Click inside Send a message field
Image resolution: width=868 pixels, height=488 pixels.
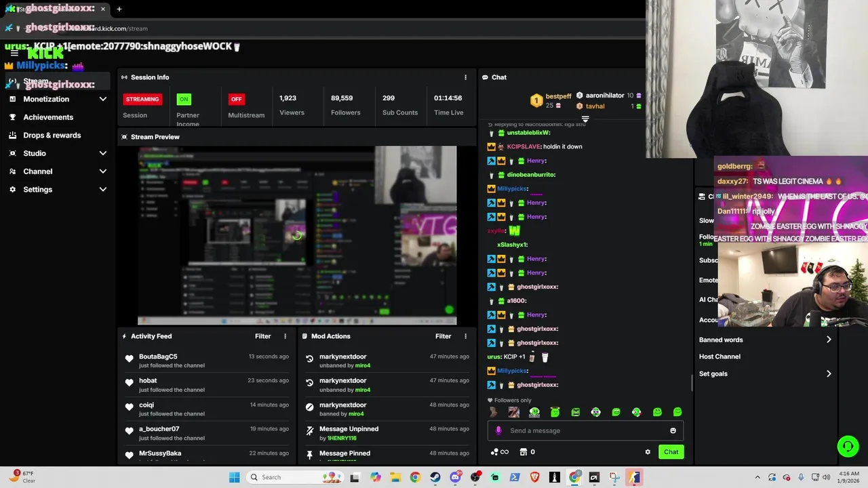[587, 430]
